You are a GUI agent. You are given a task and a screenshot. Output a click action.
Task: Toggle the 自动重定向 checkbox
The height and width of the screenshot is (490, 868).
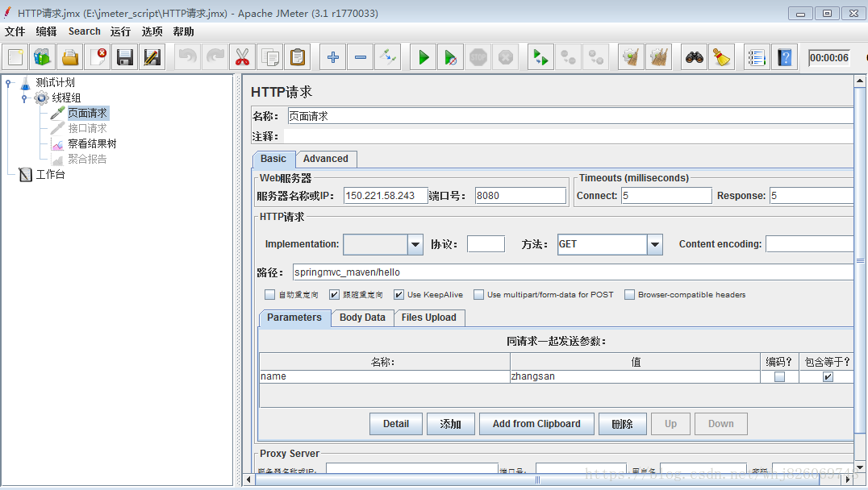pos(269,295)
